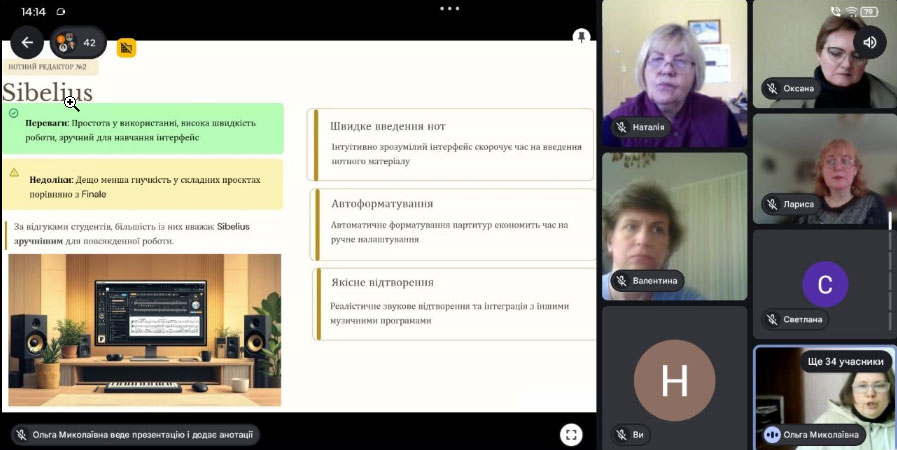897x450 pixels.
Task: Click the yellow warning triangle icon on slide
Action: pos(14,172)
